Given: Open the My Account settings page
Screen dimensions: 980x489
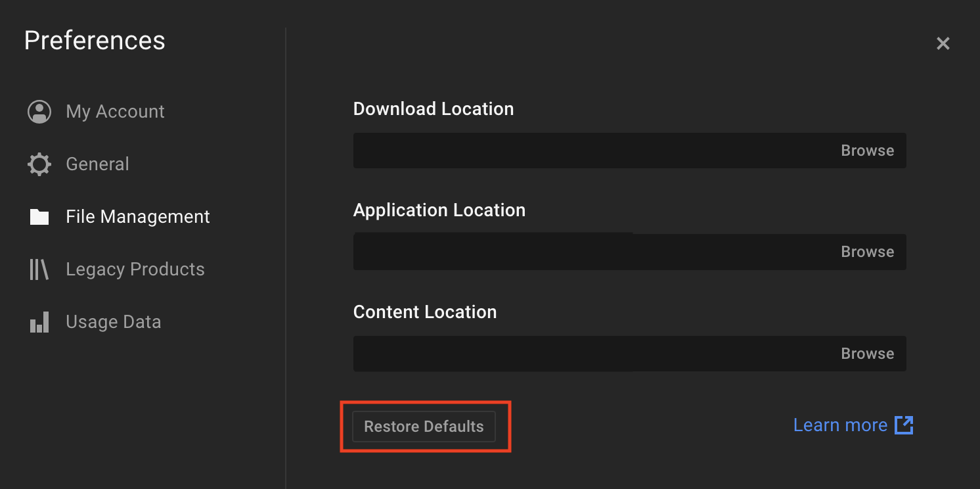Looking at the screenshot, I should coord(115,111).
